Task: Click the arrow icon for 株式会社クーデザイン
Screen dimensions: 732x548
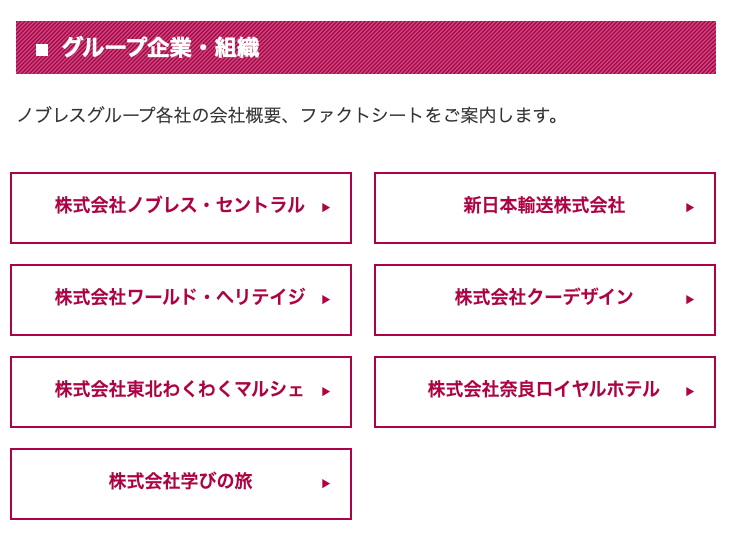Action: pyautogui.click(x=690, y=300)
